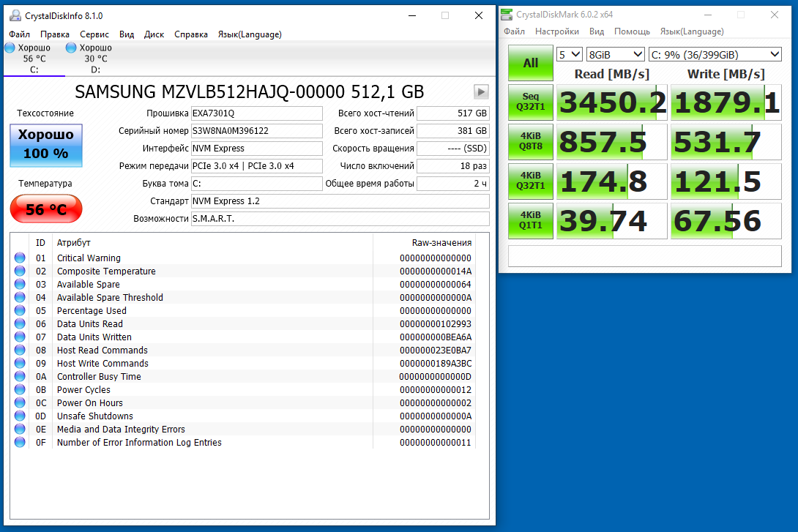Click the CrystalDiskInfo app icon in title bar

(15, 16)
